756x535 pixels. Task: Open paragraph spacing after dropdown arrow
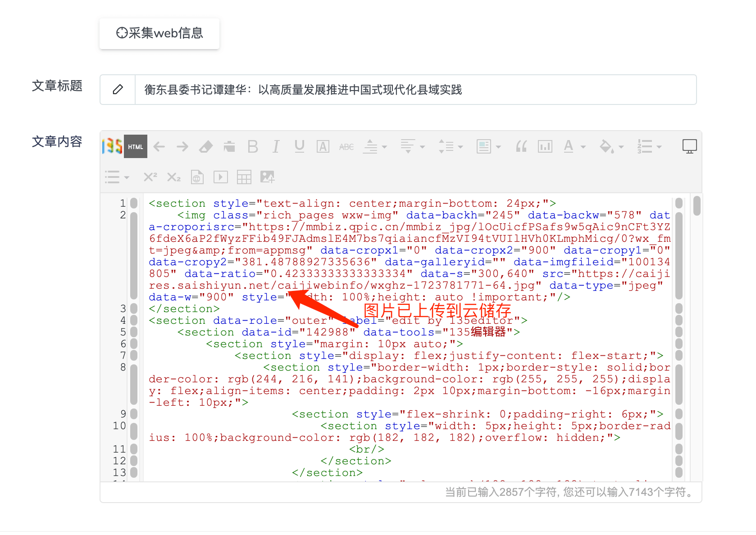coord(422,147)
